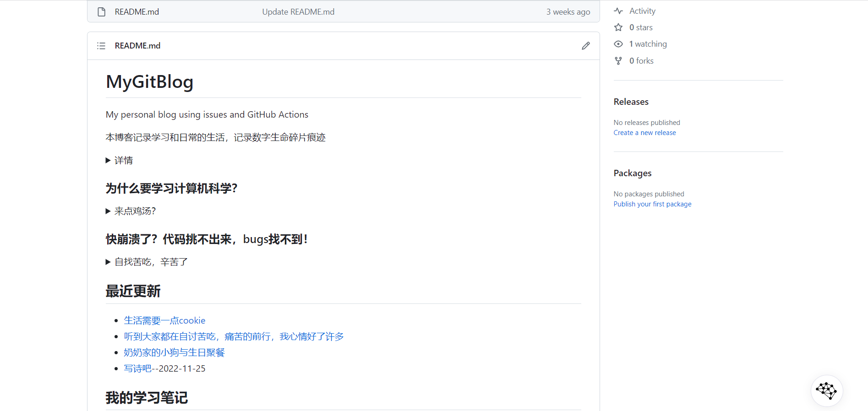Expand the 来点鸡汤? disclosure
The width and height of the screenshot is (868, 411).
click(131, 211)
